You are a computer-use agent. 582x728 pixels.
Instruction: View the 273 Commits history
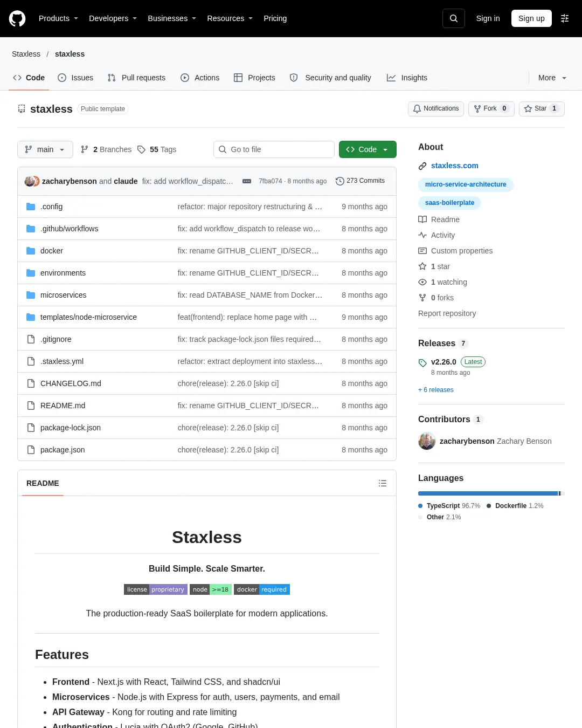(x=361, y=181)
